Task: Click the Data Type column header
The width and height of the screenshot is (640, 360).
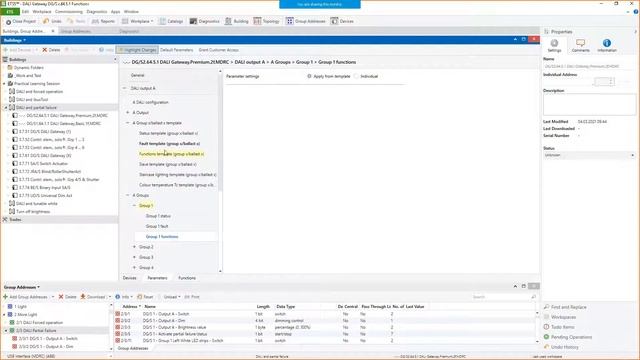Action: tap(286, 307)
